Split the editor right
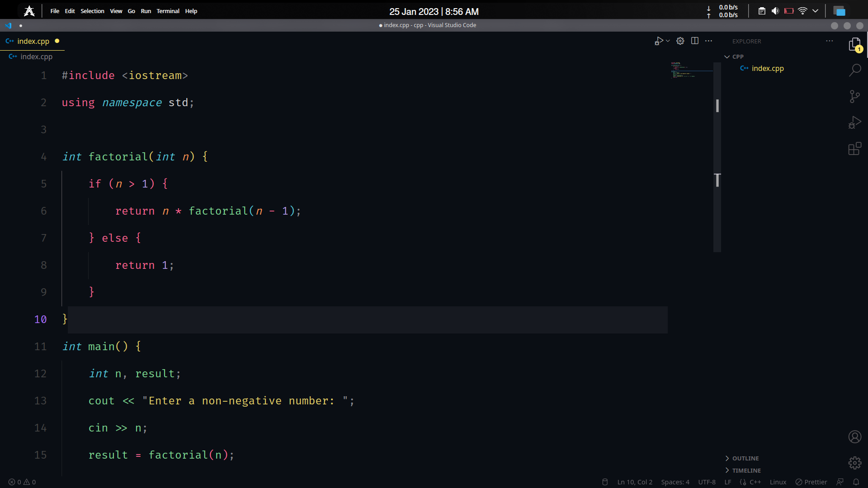Screen dimensions: 868x488 pos(695,41)
